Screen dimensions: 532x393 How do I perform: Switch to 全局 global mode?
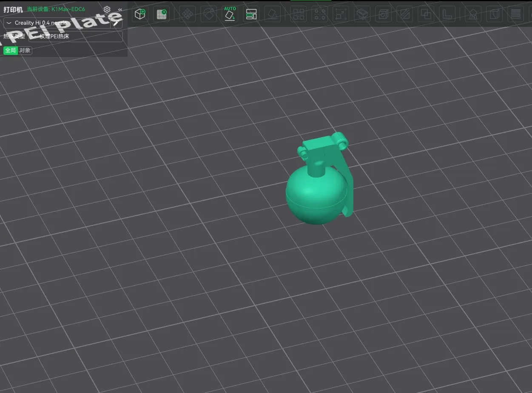11,50
